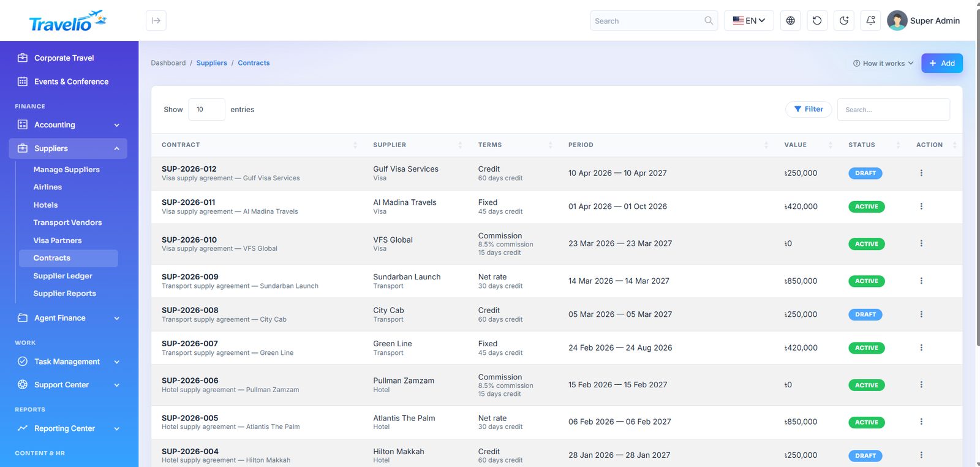980x467 pixels.
Task: Open action menu for SUP-2026-009
Action: coord(921,281)
